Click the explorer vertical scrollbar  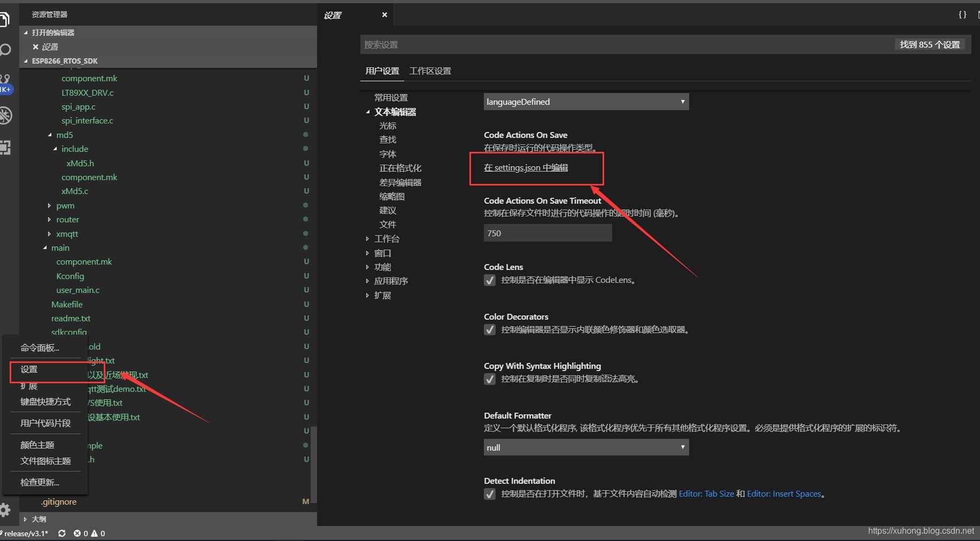coord(314,464)
